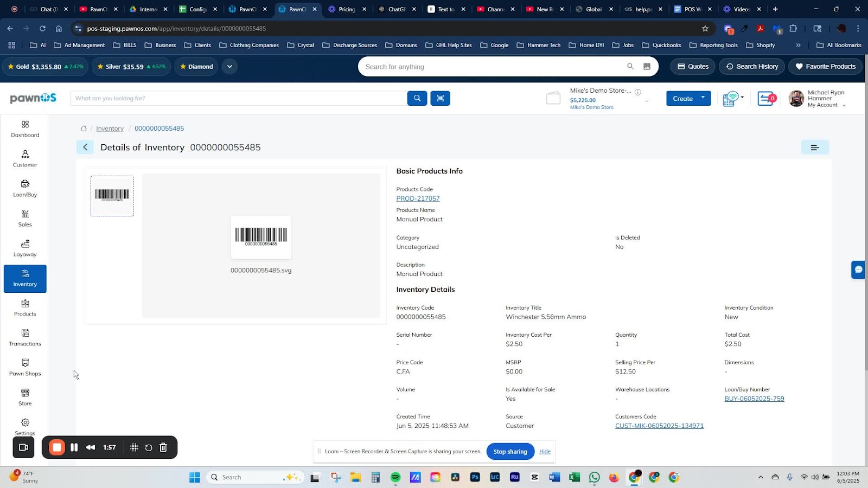Expand the My Account dropdown

tap(844, 105)
